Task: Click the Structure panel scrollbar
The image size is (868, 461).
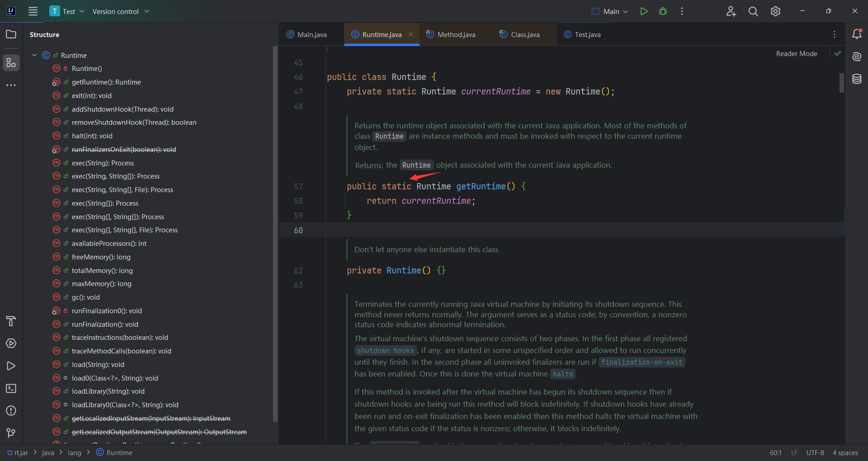Action: [x=275, y=234]
